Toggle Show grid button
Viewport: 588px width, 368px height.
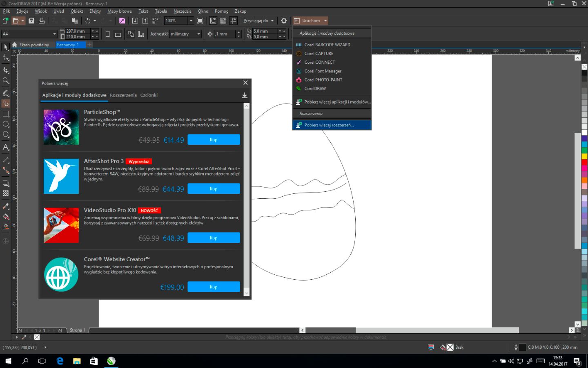(223, 20)
